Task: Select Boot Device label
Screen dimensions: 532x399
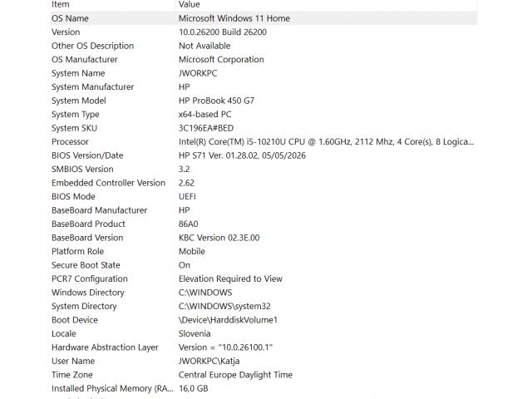Action: point(75,320)
